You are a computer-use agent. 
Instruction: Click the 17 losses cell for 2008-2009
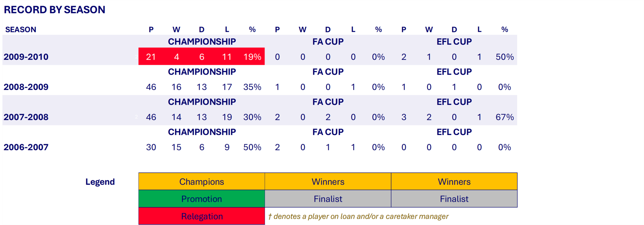tap(227, 87)
